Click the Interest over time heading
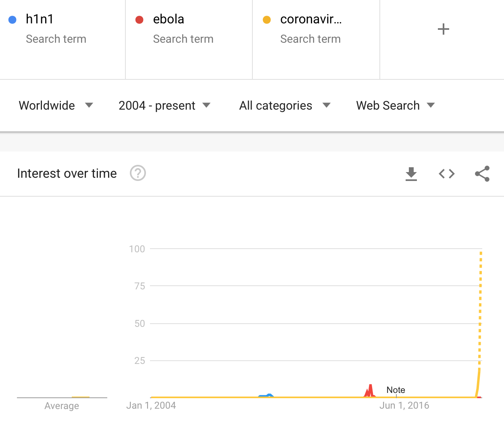 (x=67, y=173)
